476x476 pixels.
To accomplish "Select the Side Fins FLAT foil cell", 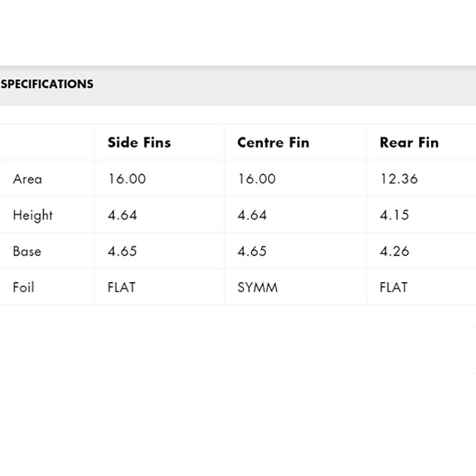I will [x=121, y=288].
